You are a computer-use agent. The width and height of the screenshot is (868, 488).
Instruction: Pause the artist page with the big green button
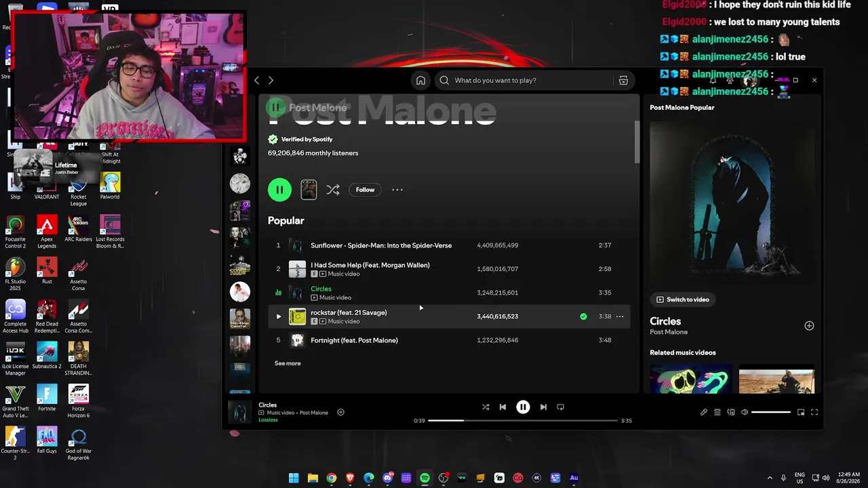[x=279, y=190]
